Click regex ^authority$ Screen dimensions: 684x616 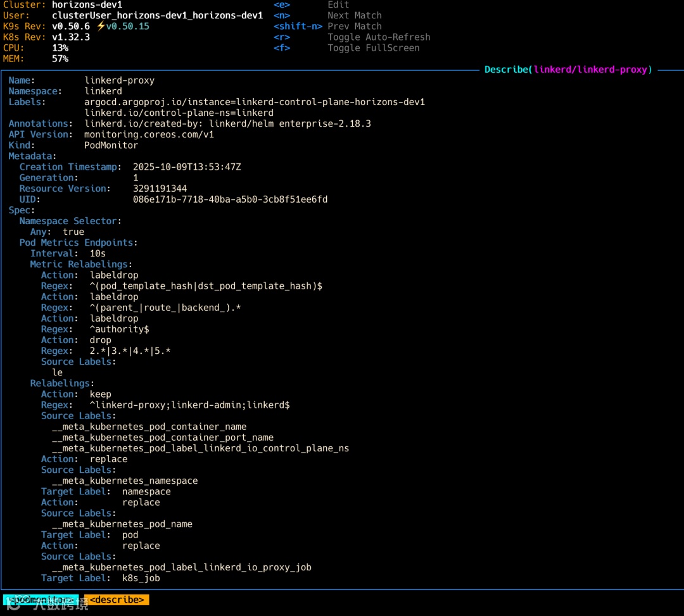(120, 329)
